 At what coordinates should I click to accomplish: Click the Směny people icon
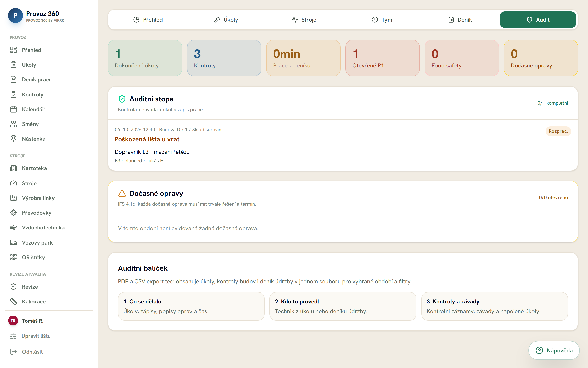tap(13, 124)
